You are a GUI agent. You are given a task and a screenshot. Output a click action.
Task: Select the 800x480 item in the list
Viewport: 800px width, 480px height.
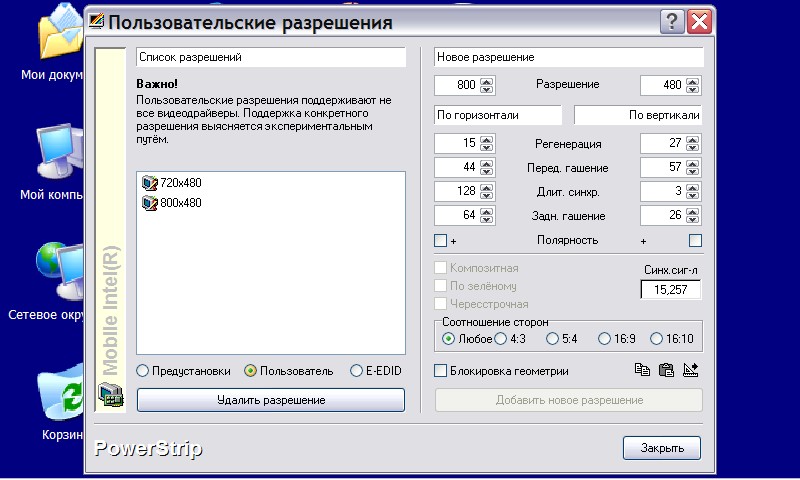[180, 203]
